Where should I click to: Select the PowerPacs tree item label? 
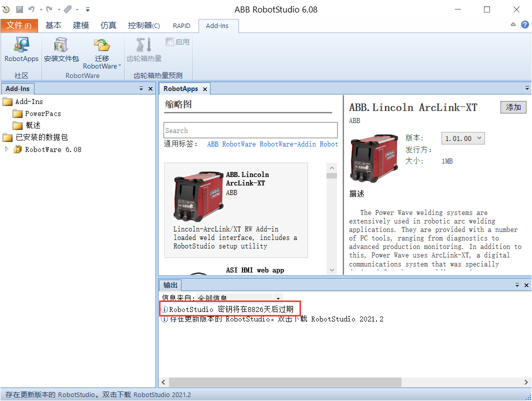click(x=43, y=113)
